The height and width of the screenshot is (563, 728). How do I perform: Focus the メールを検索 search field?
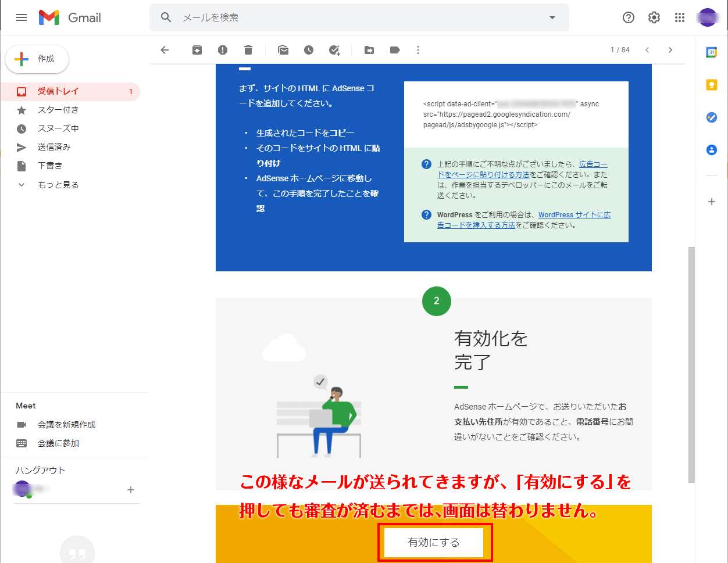pyautogui.click(x=361, y=17)
